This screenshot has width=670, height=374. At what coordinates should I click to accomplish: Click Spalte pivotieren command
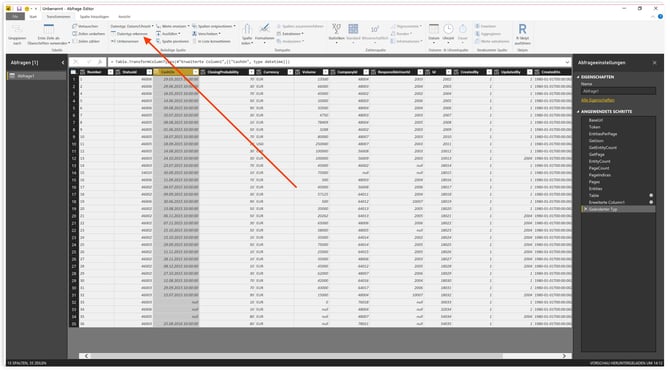(172, 41)
